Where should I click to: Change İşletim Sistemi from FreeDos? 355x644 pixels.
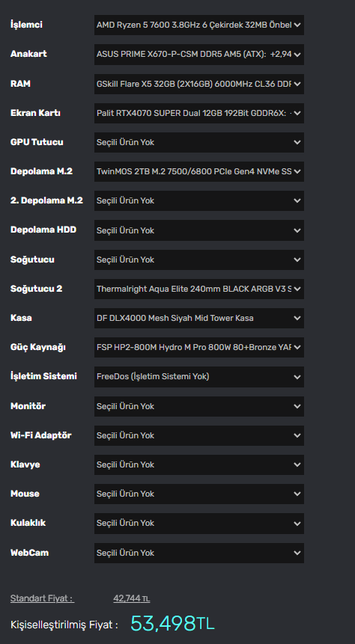(x=199, y=377)
